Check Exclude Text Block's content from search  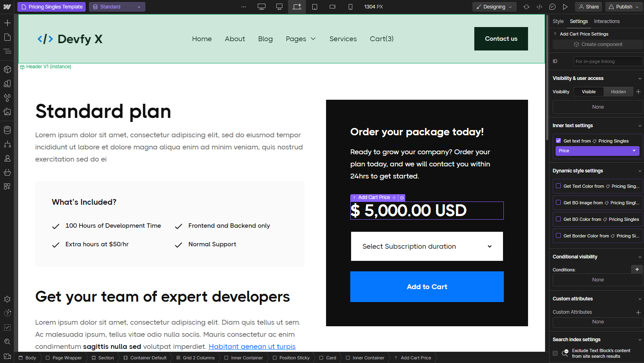555,353
